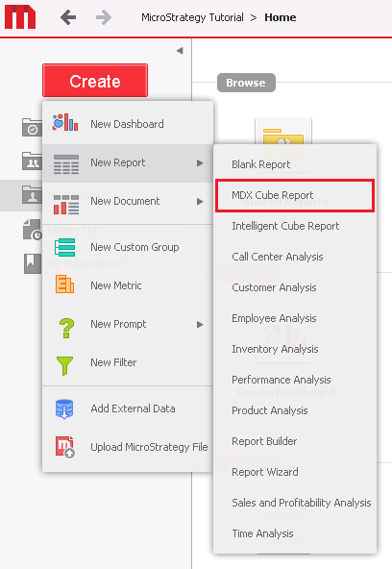Screen dimensions: 392x569
Task: Click the Browse label button
Action: [246, 83]
